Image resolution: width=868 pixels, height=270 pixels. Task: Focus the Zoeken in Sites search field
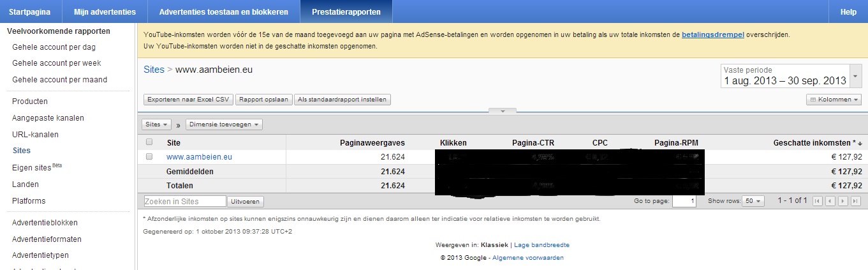coord(185,201)
